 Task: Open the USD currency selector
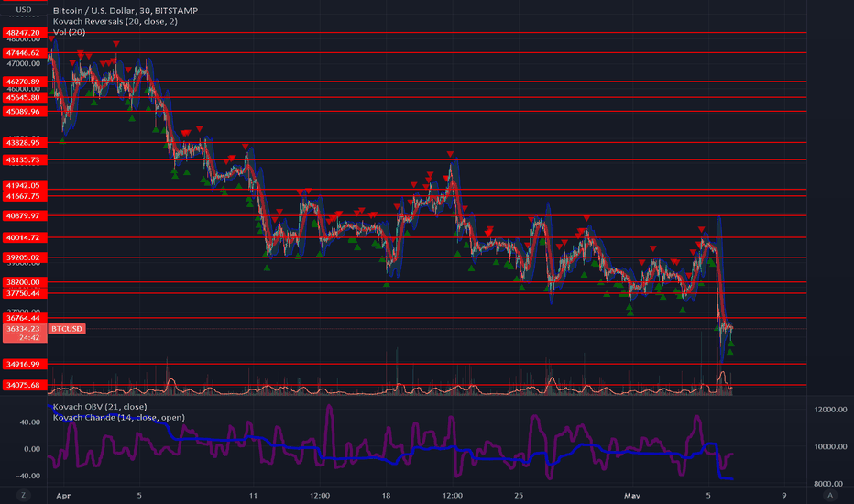click(24, 9)
